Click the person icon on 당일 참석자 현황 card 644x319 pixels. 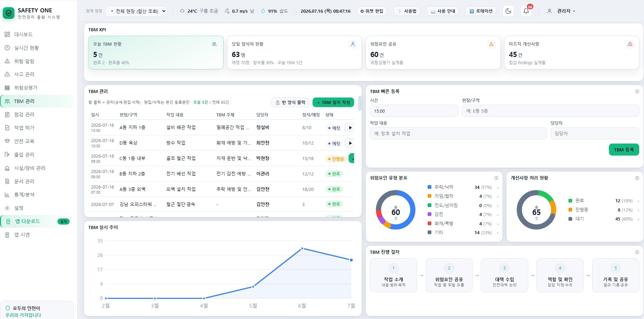pyautogui.click(x=353, y=44)
